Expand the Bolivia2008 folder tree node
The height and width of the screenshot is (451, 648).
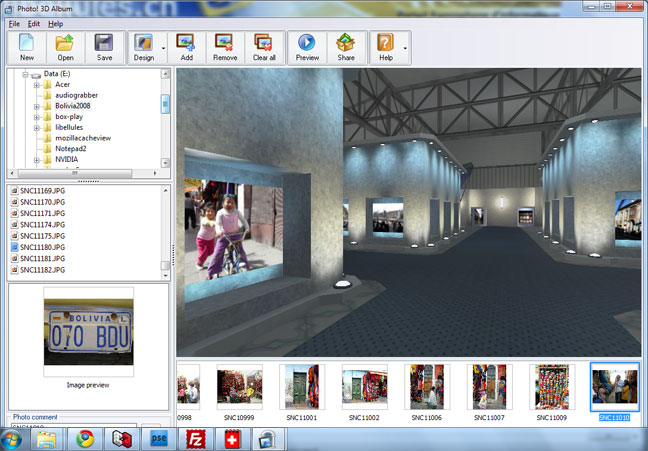pyautogui.click(x=36, y=106)
